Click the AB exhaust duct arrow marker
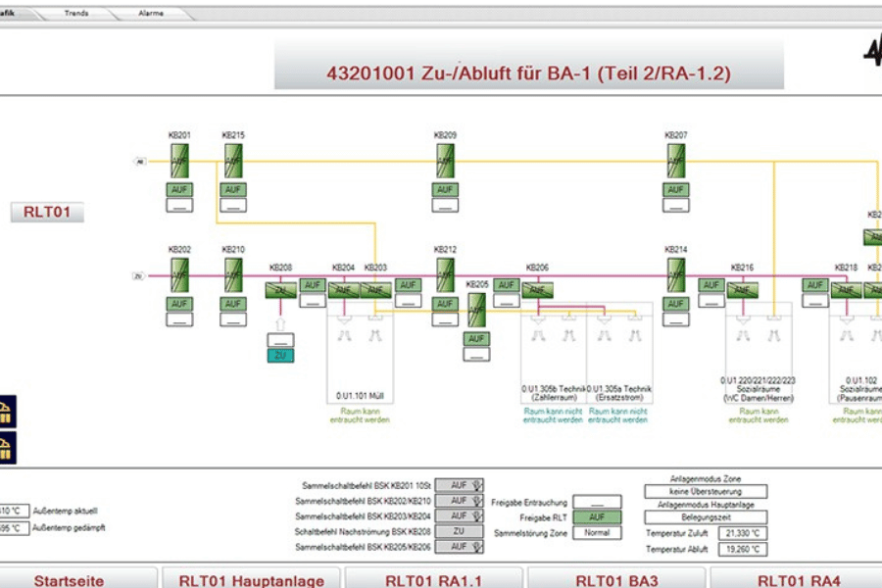Image resolution: width=882 pixels, height=588 pixels. point(139,162)
